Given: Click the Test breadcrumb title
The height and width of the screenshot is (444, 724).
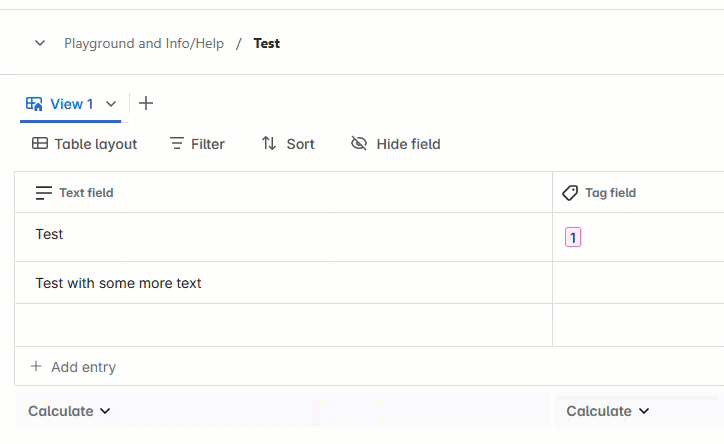Looking at the screenshot, I should 267,44.
